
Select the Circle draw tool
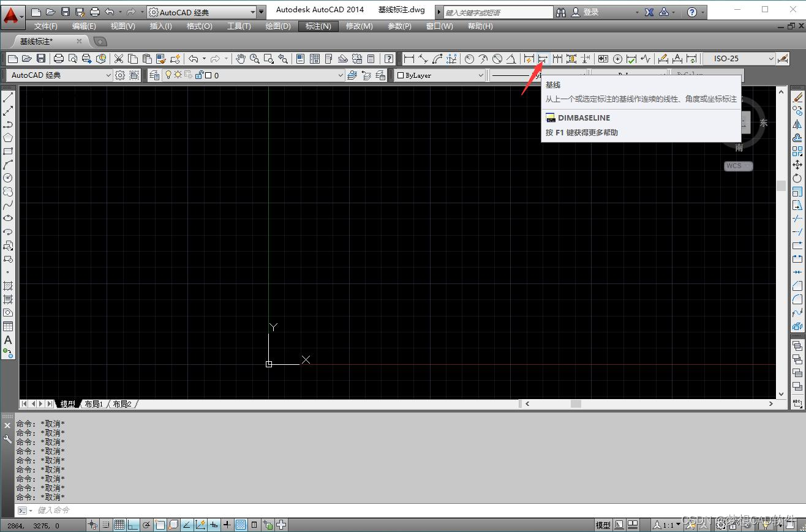pos(8,178)
